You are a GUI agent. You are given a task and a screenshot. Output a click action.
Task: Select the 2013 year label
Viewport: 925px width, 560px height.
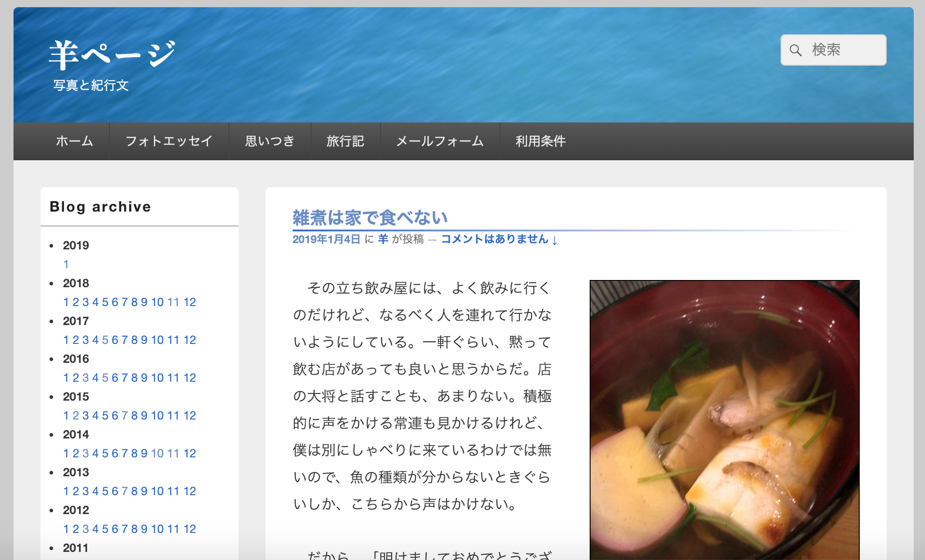[x=76, y=472]
